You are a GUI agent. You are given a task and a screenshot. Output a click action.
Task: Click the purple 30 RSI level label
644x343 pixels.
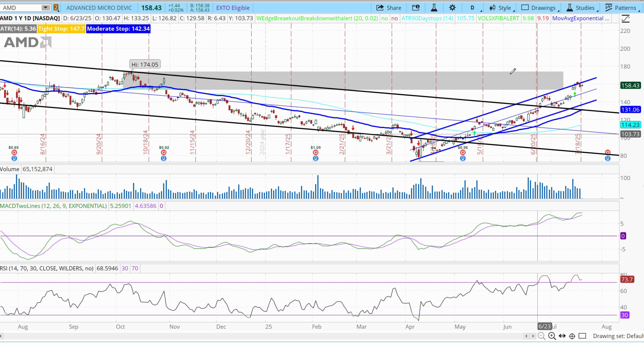[x=624, y=315]
